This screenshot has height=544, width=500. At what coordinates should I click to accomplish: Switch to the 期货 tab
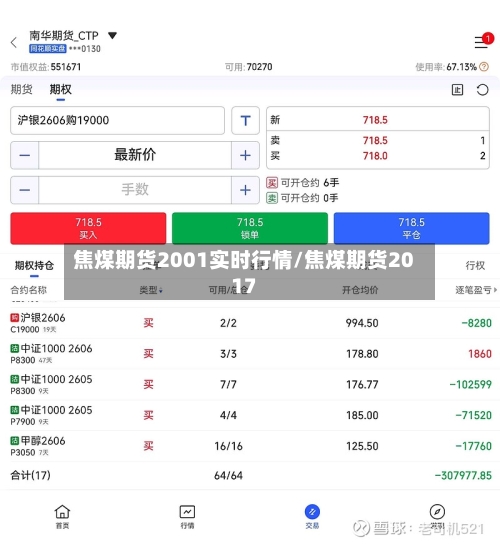[x=22, y=90]
